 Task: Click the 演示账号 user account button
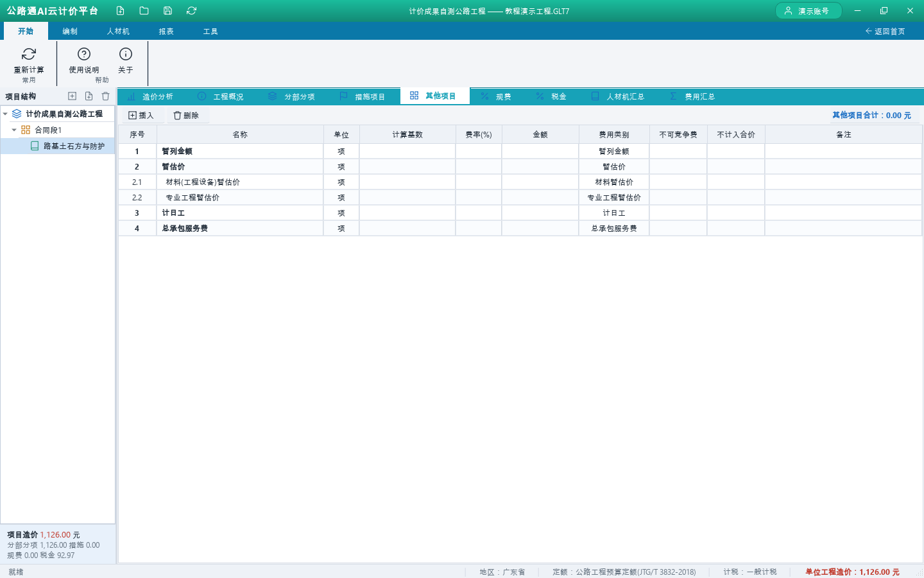click(x=809, y=11)
